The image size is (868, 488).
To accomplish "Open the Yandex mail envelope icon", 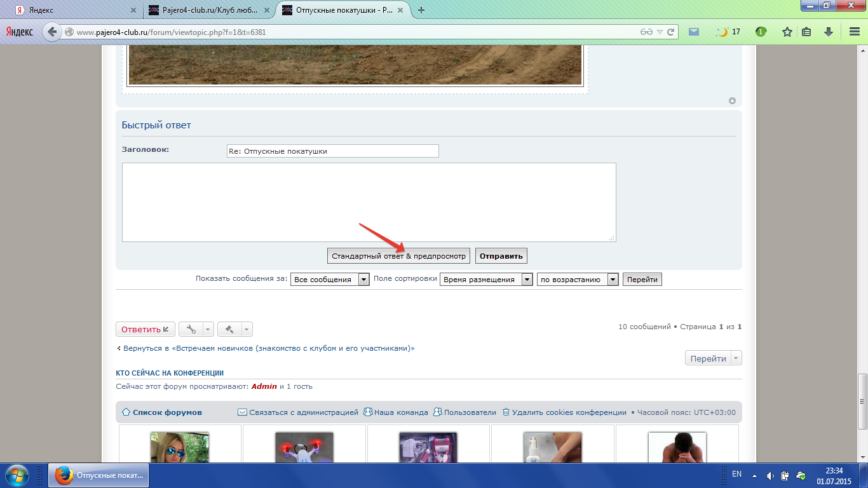I will pos(694,32).
